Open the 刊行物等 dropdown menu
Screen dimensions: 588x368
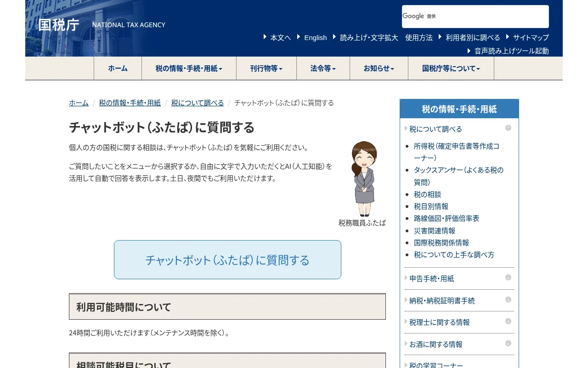click(266, 69)
